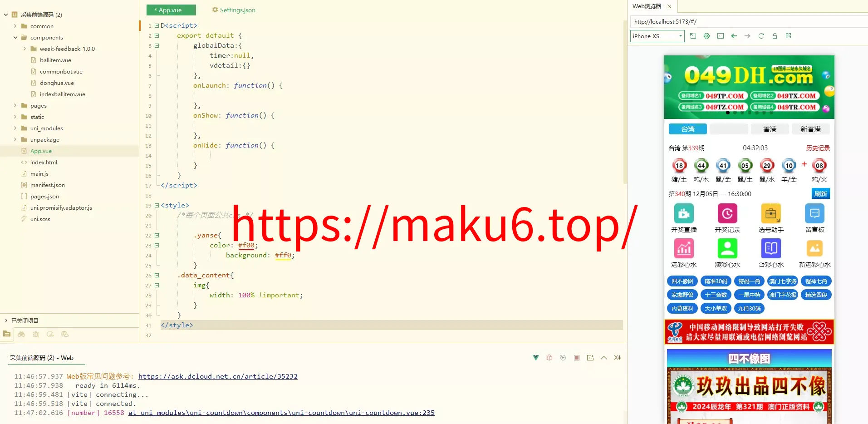Click the 九肖30码 tag button
Screen dimensions: 868x424
[749, 309]
